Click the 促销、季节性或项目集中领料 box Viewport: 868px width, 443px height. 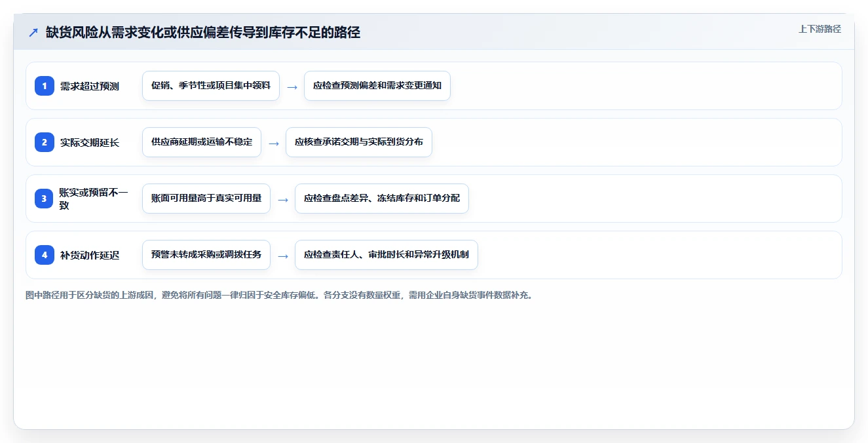point(211,86)
